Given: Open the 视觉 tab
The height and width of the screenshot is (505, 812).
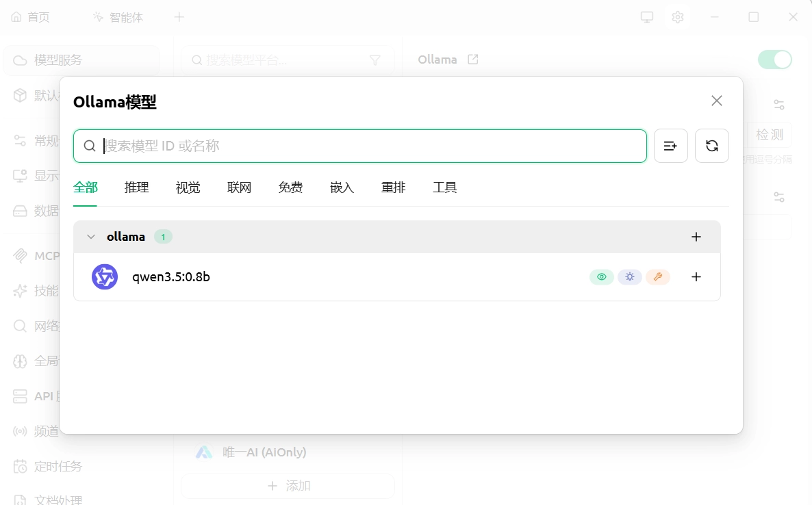Looking at the screenshot, I should click(x=188, y=187).
